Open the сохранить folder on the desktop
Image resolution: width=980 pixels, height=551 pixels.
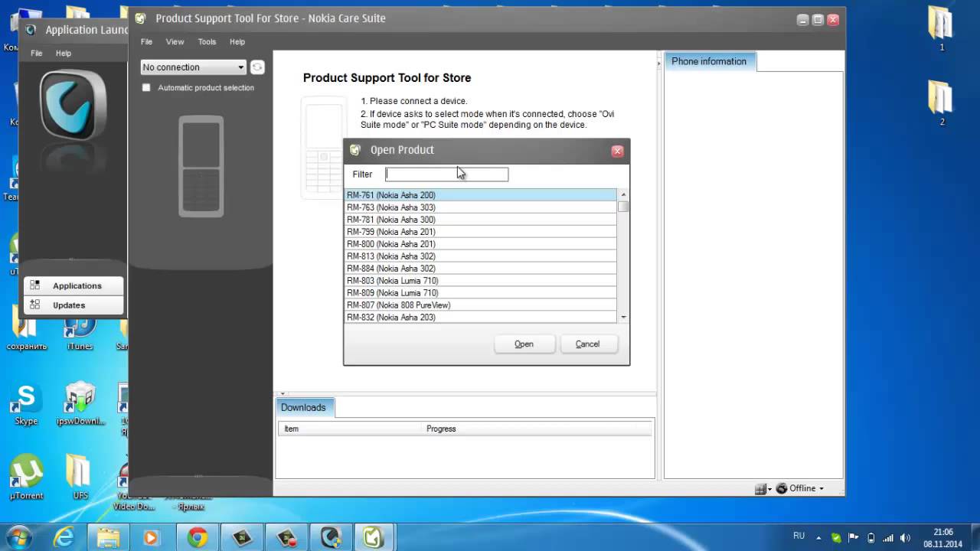tap(26, 334)
